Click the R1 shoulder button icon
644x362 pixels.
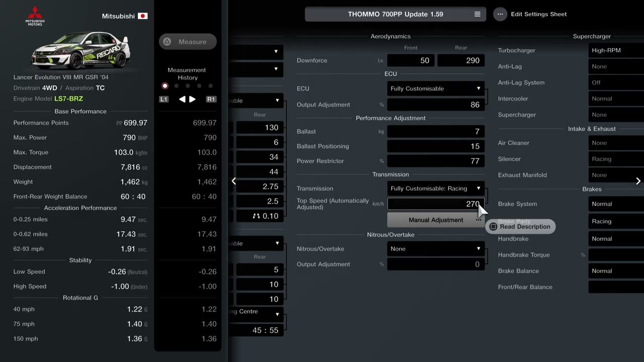click(211, 100)
